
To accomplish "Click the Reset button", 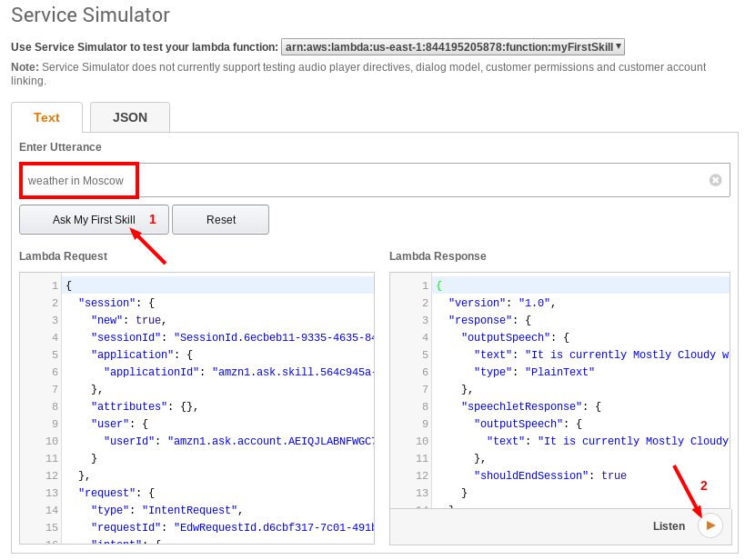I will pos(220,219).
